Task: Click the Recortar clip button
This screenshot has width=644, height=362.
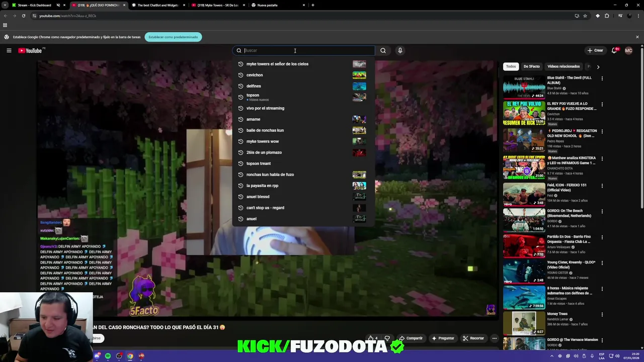Action: point(473,338)
